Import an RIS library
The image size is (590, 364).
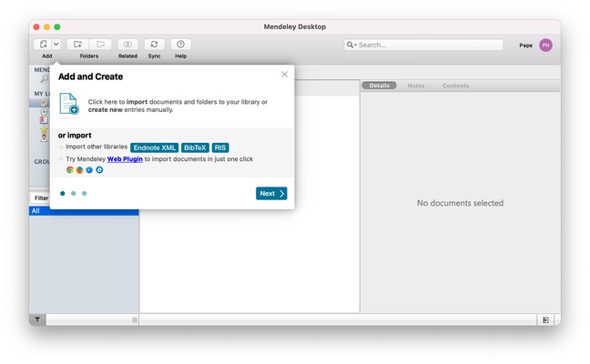click(x=220, y=147)
